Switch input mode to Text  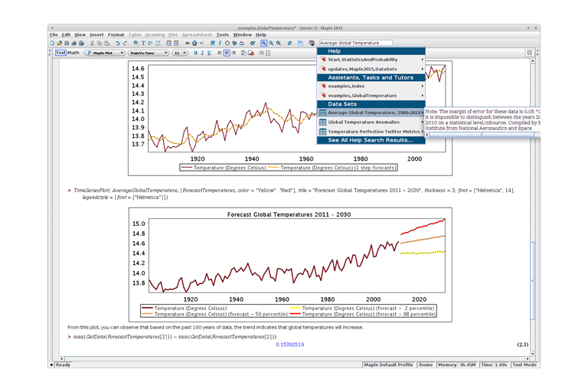(60, 54)
